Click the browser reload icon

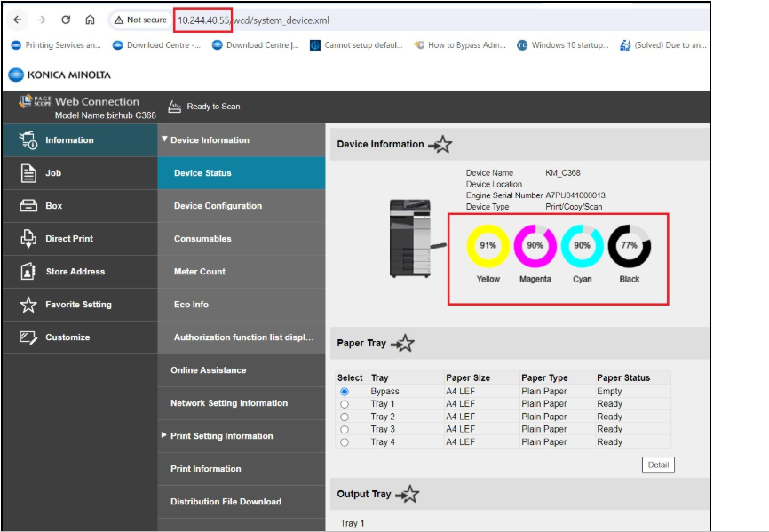tap(66, 20)
